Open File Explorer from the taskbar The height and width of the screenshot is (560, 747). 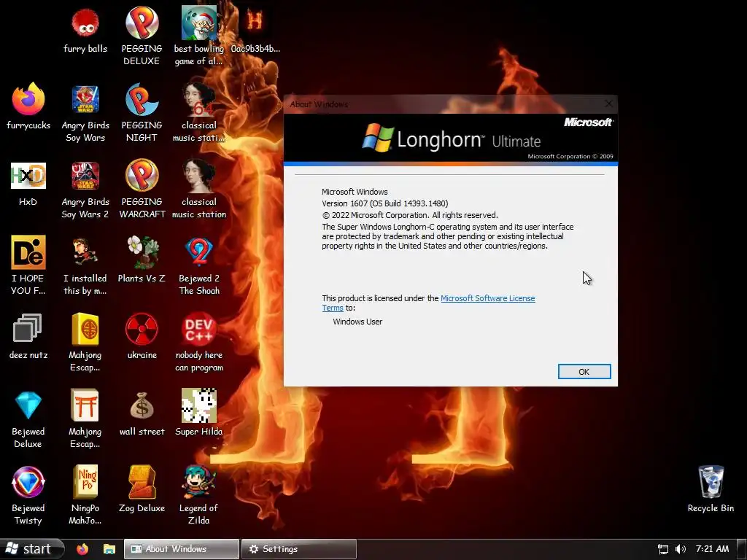click(x=109, y=549)
